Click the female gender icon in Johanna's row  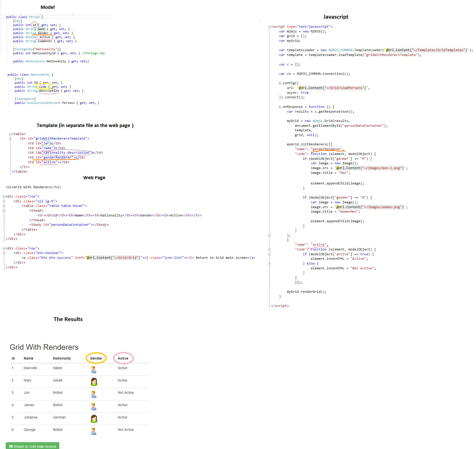(94, 419)
